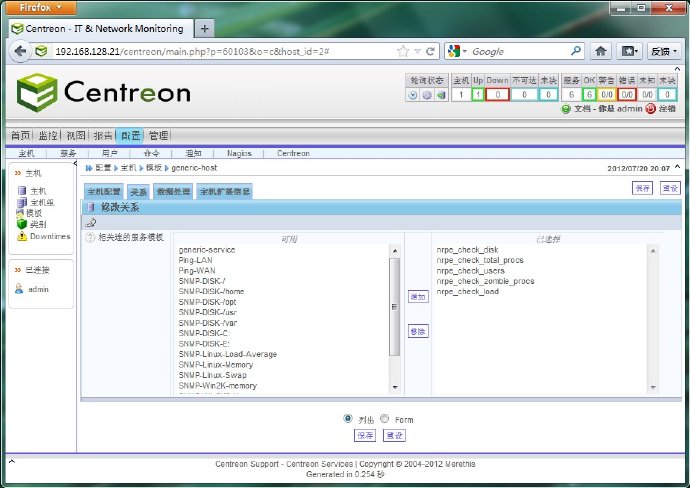
Task: Select the 列出 radio button
Action: click(x=348, y=418)
